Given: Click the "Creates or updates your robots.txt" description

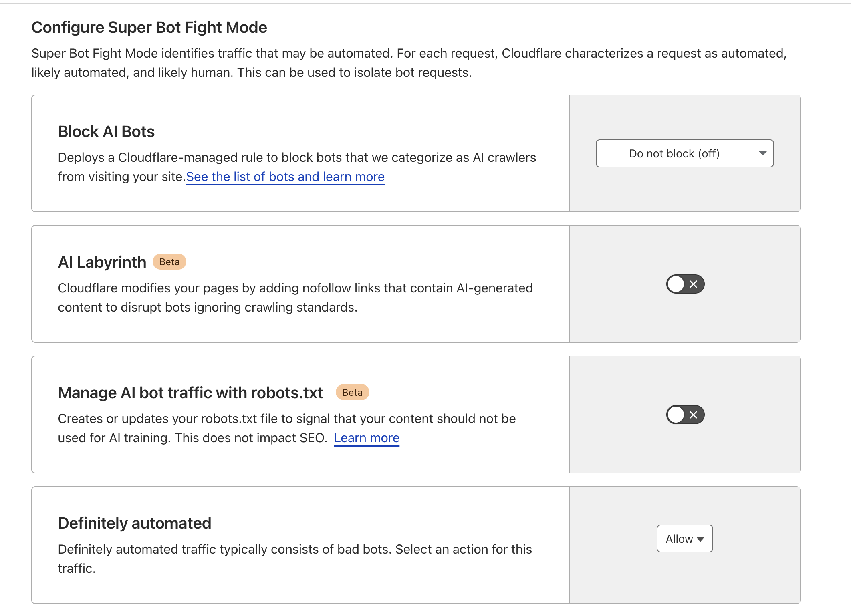Looking at the screenshot, I should pyautogui.click(x=286, y=419).
